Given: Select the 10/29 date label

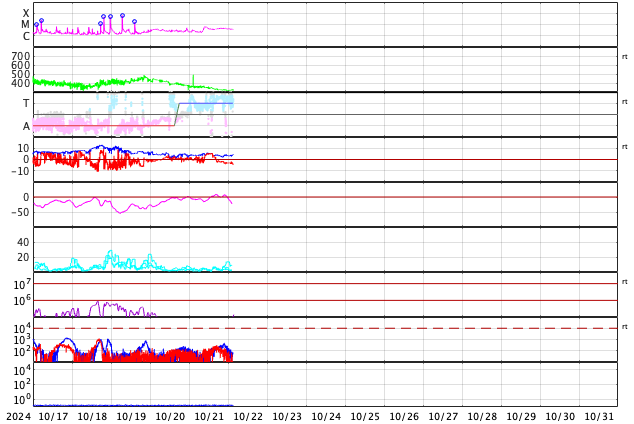Looking at the screenshot, I should tap(521, 417).
